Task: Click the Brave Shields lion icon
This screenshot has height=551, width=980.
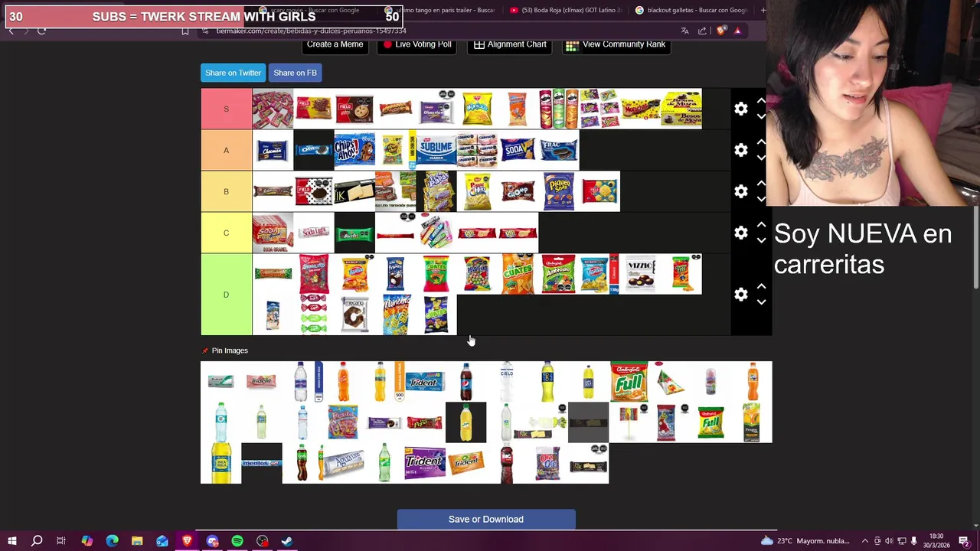Action: click(720, 31)
